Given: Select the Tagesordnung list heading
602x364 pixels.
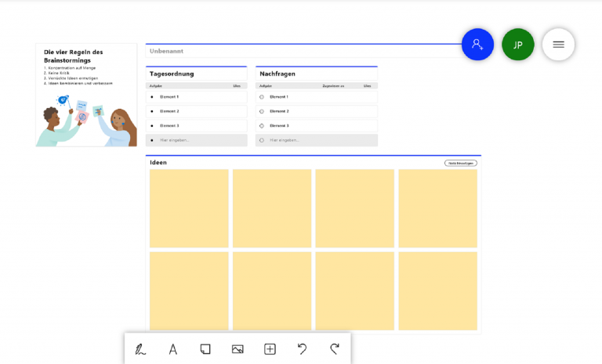Looking at the screenshot, I should coord(172,74).
